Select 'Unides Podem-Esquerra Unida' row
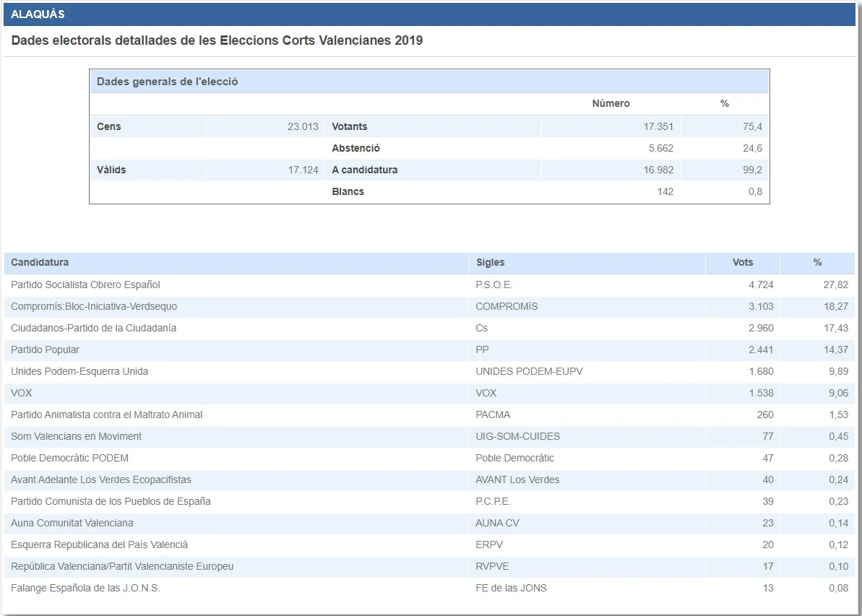The image size is (862, 616). click(x=428, y=371)
